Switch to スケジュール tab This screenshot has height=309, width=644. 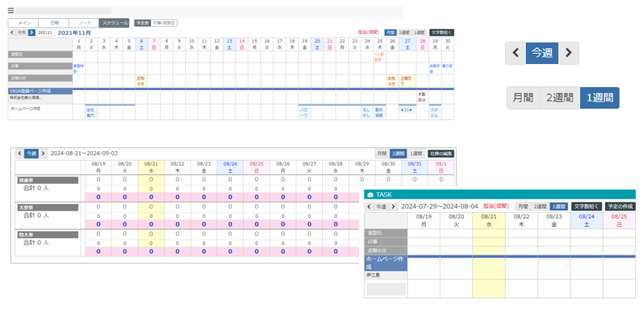114,23
